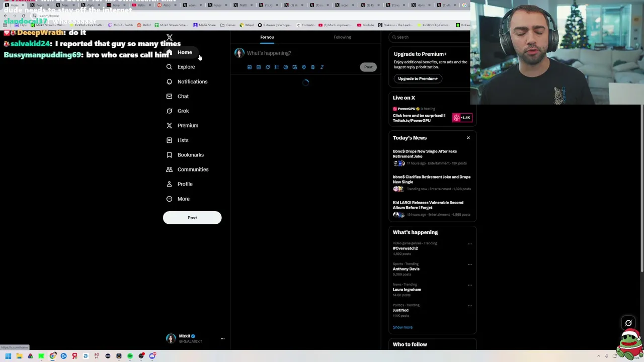
Task: Switch to the For you tab
Action: tap(267, 37)
